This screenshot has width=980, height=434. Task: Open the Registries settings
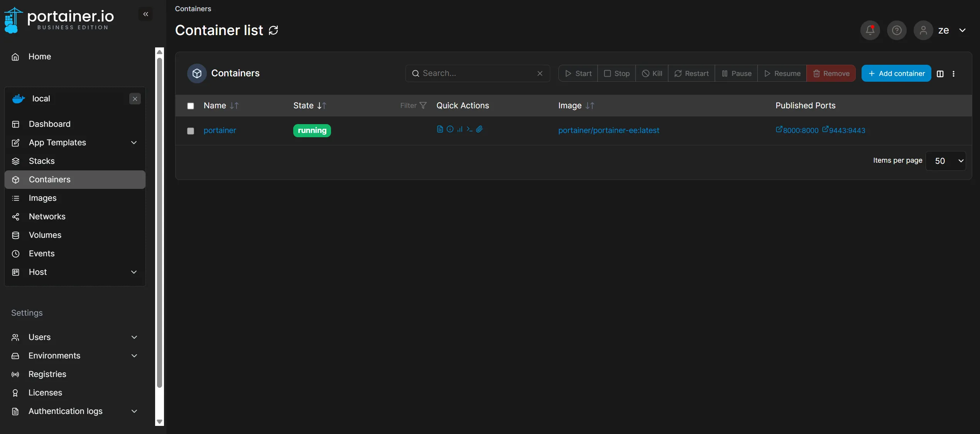point(75,374)
